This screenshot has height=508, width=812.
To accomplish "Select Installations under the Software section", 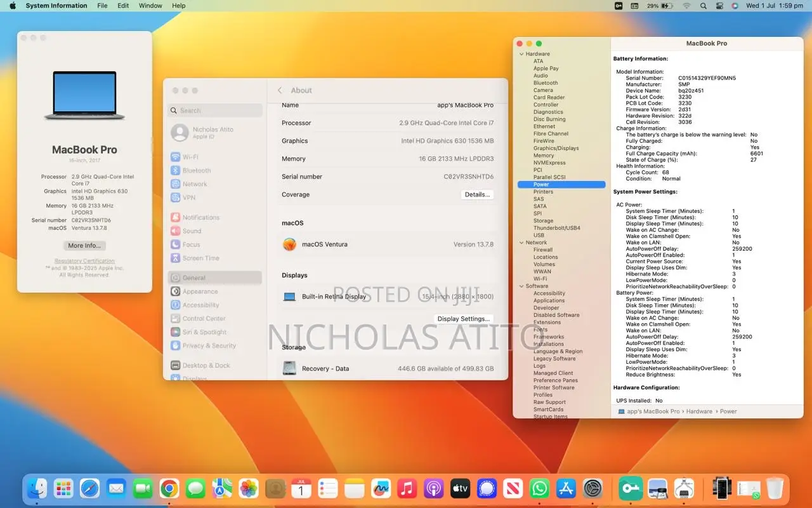I will (549, 344).
